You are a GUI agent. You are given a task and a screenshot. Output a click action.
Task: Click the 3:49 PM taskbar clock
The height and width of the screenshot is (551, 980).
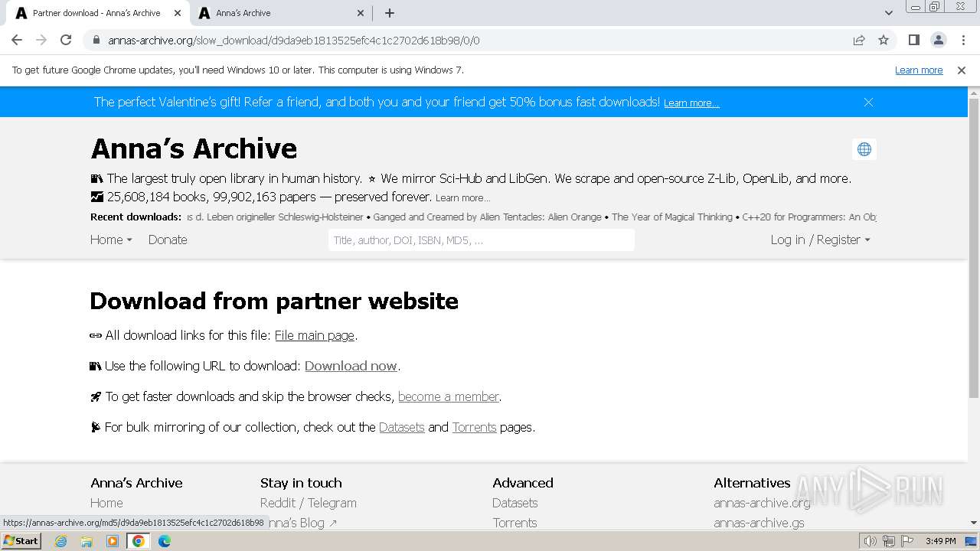point(940,541)
